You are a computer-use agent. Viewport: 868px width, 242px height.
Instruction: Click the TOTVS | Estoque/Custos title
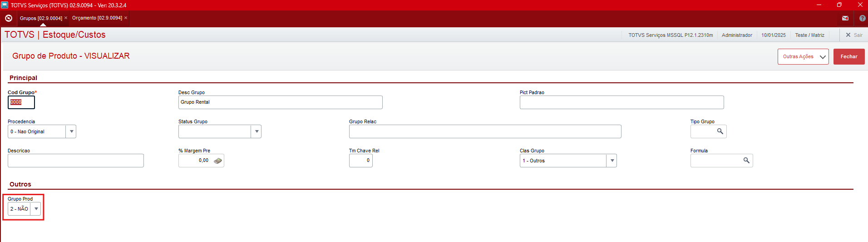coord(55,35)
